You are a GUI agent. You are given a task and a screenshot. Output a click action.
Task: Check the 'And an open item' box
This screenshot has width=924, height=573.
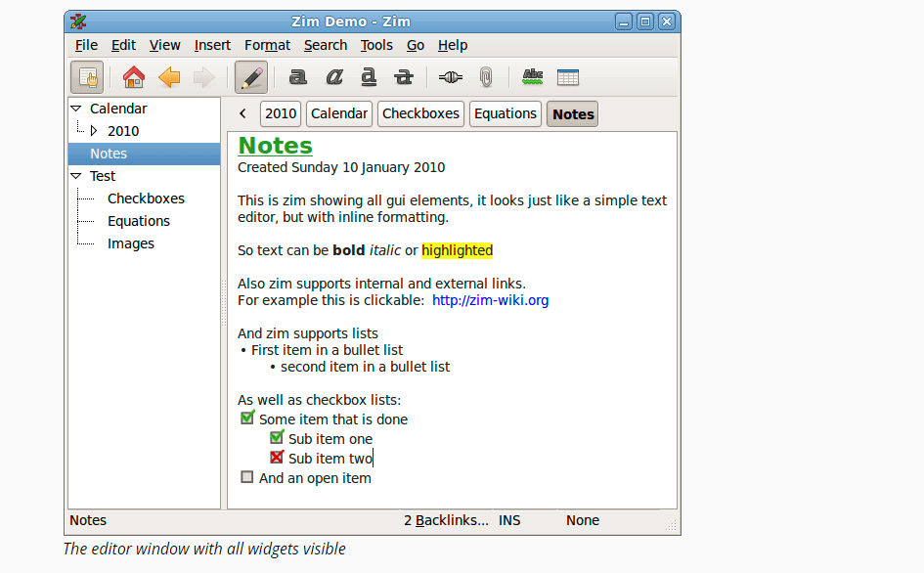247,478
